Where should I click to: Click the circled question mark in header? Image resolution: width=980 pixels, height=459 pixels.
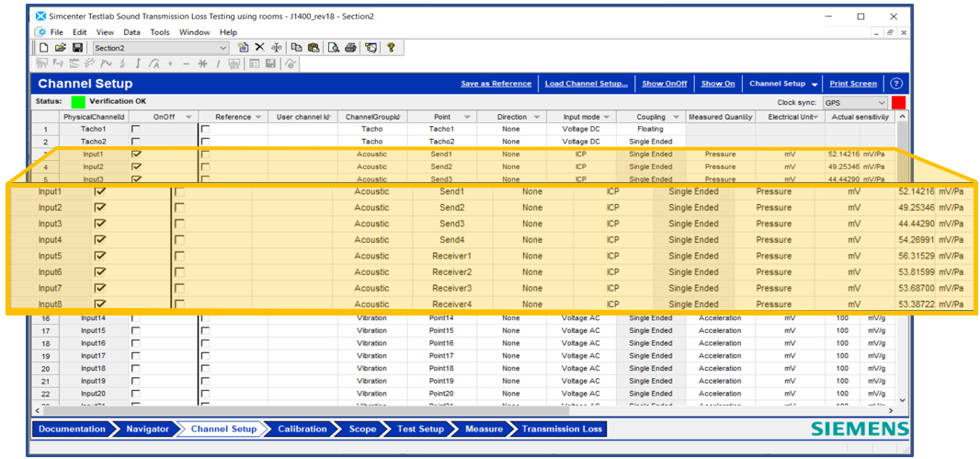click(x=896, y=83)
